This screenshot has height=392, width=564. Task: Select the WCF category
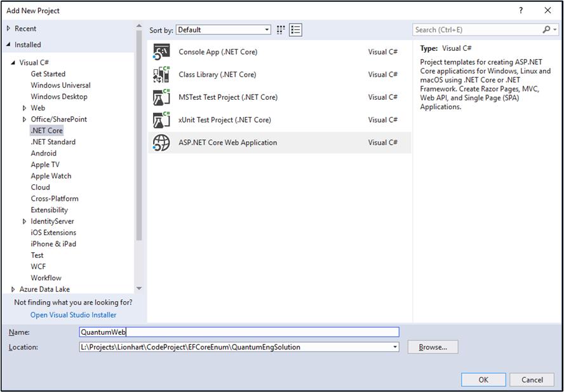coord(38,267)
